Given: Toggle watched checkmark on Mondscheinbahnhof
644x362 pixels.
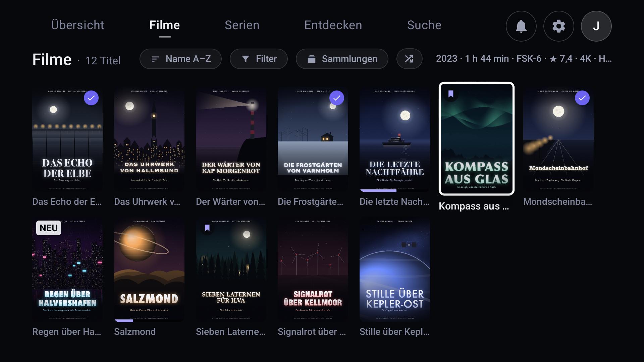Looking at the screenshot, I should 582,98.
